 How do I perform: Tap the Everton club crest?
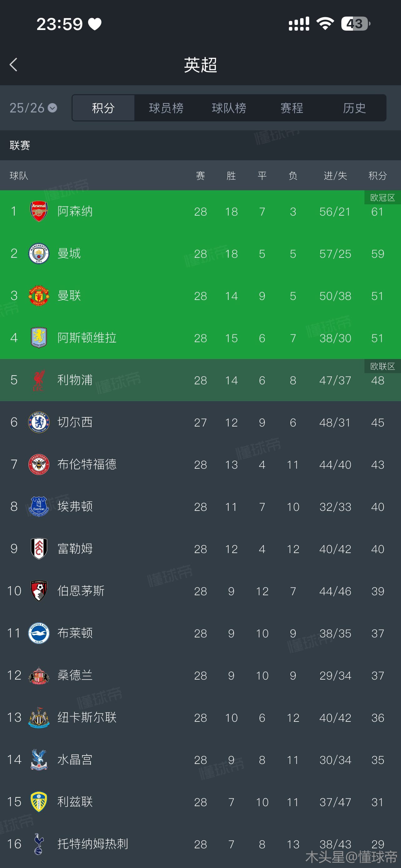[39, 506]
